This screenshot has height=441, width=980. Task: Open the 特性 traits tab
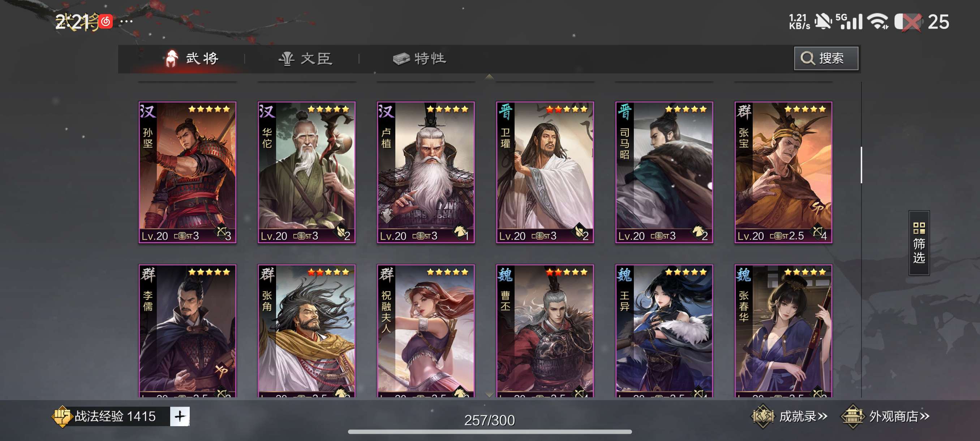click(x=420, y=59)
